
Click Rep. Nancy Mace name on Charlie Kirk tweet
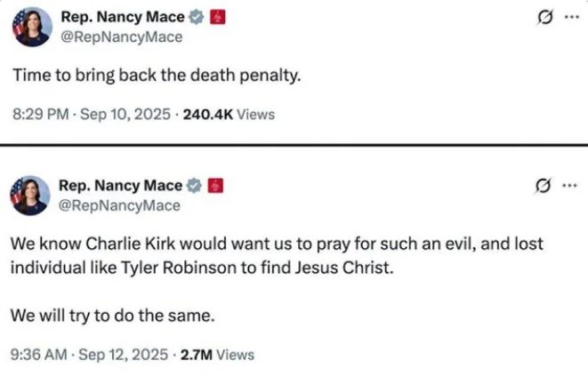tap(120, 185)
